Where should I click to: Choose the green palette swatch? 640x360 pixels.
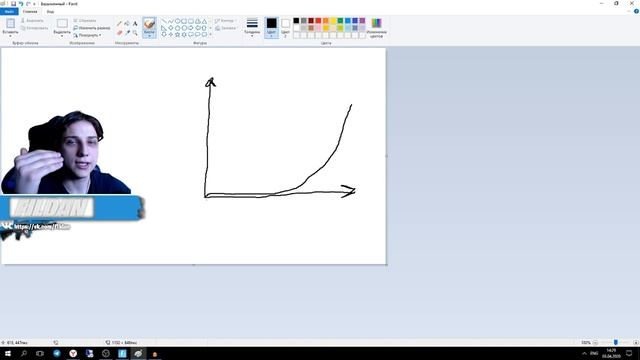pos(340,20)
